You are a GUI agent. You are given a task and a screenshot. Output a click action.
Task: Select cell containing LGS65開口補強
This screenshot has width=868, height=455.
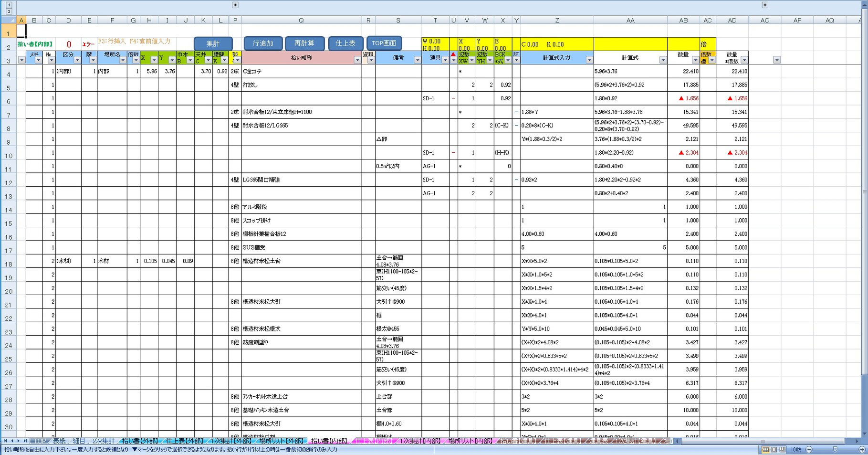click(x=301, y=180)
